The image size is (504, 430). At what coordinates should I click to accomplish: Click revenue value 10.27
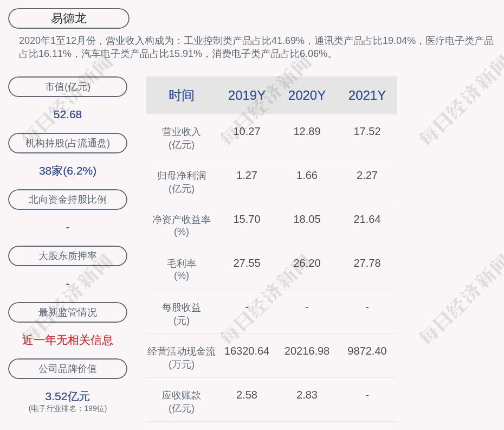(x=247, y=131)
